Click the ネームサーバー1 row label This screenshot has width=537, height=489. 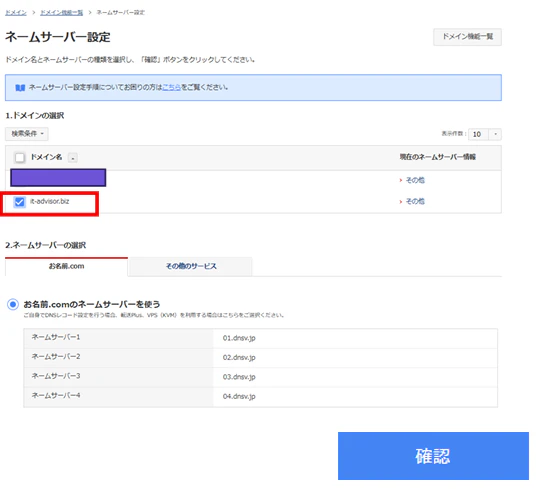point(56,337)
